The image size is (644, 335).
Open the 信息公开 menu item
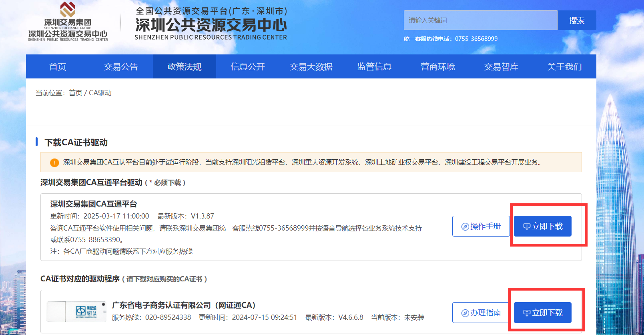(248, 67)
